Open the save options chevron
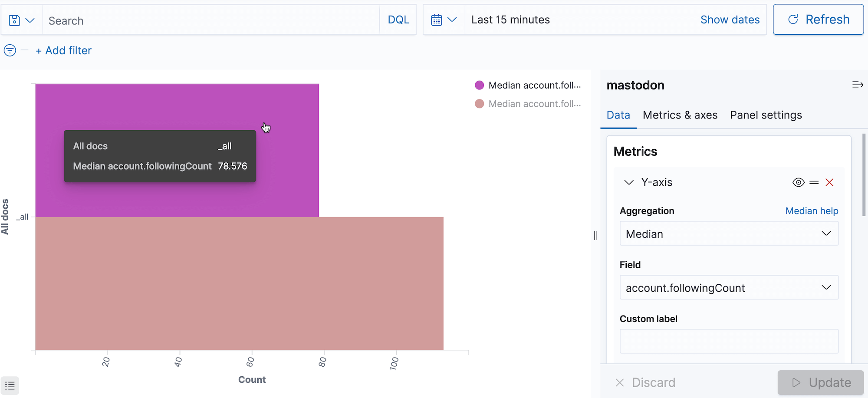This screenshot has width=868, height=398. click(30, 20)
